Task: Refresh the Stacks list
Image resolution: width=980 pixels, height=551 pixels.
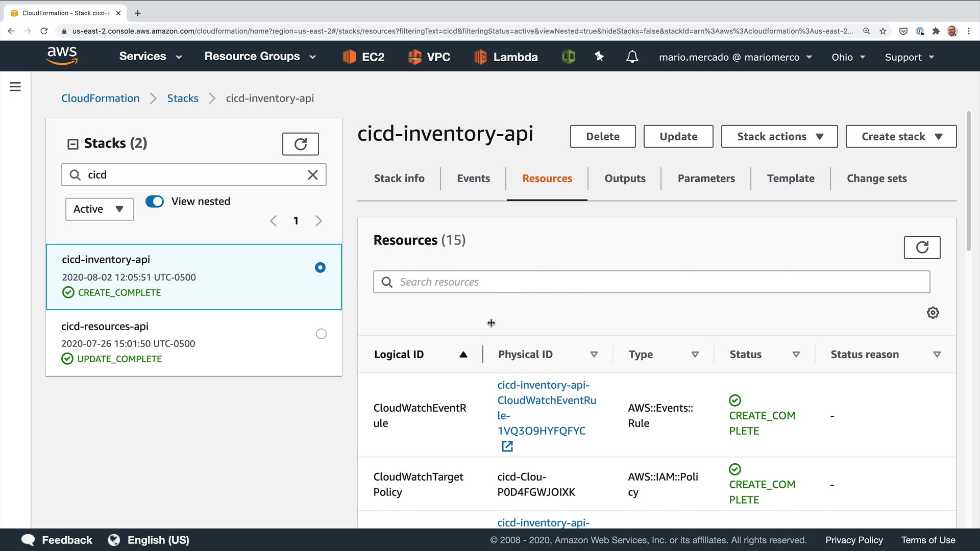Action: click(x=300, y=144)
